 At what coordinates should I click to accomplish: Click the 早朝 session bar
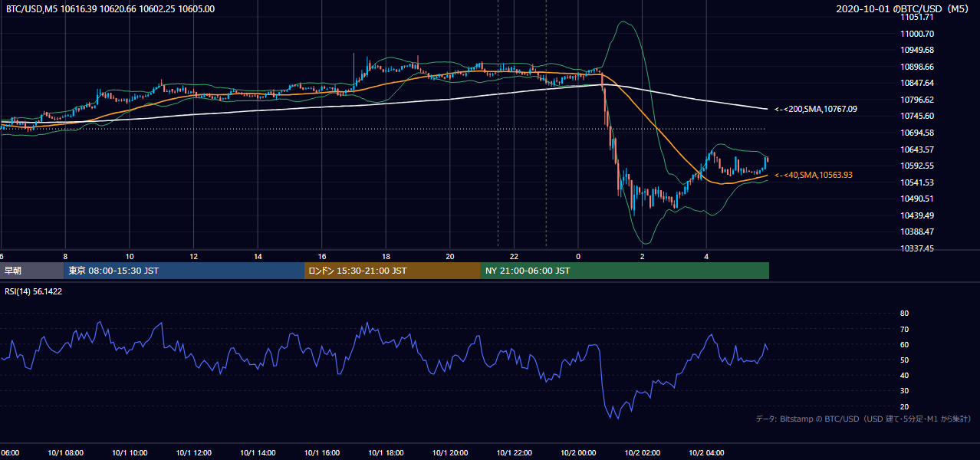click(31, 271)
